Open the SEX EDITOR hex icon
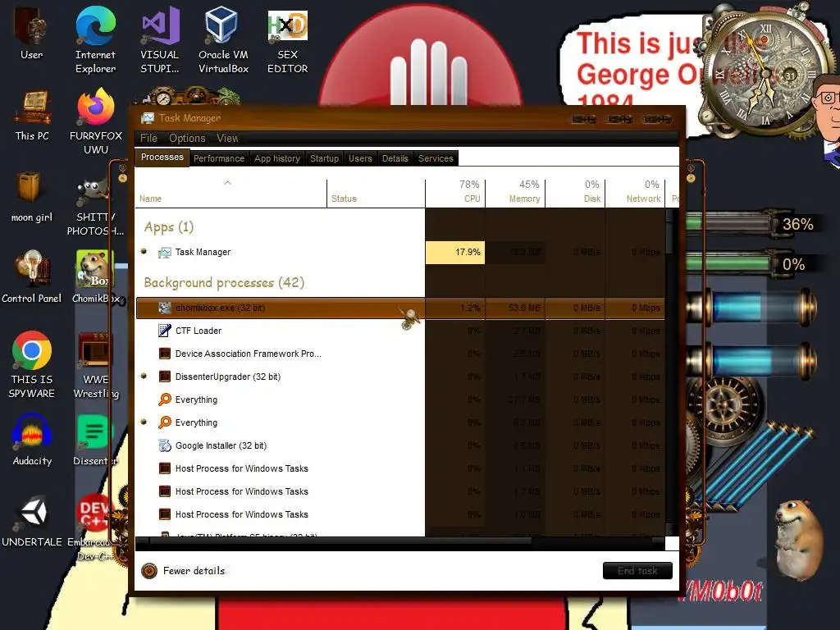Image resolution: width=840 pixels, height=630 pixels. click(x=288, y=41)
